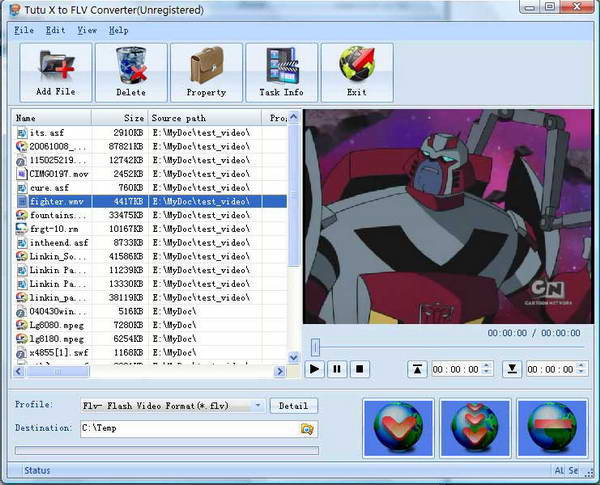The width and height of the screenshot is (600, 485).
Task: Click the Add File toolbar icon
Action: 56,72
